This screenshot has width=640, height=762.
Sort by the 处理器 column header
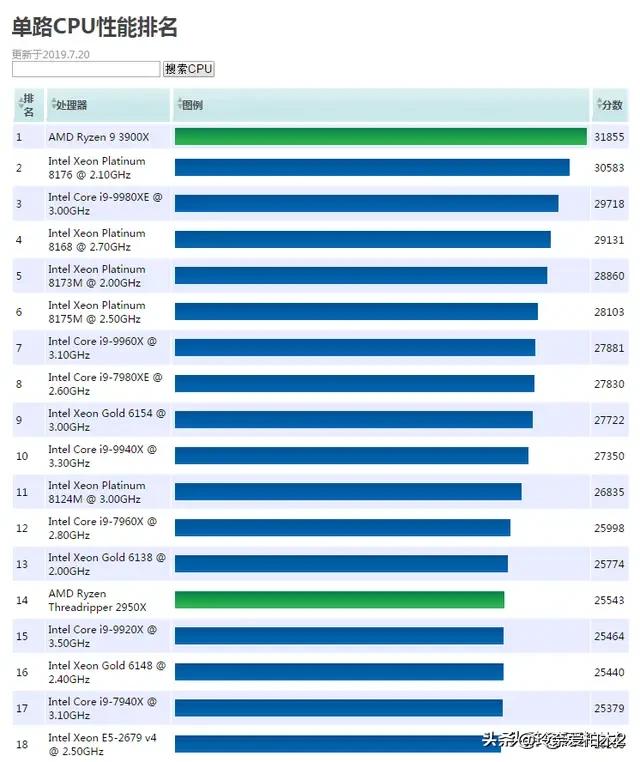click(108, 105)
